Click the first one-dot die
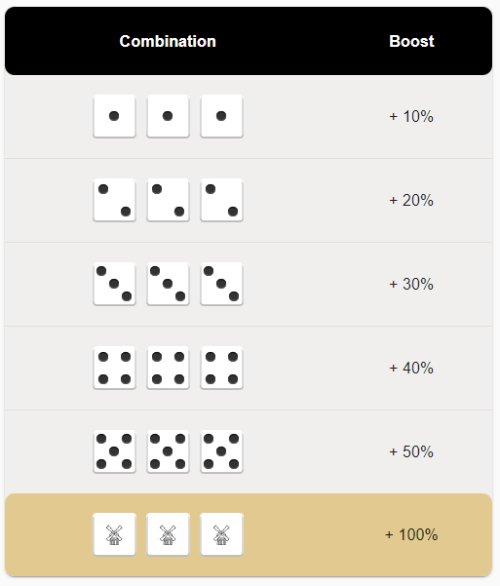 pos(114,116)
